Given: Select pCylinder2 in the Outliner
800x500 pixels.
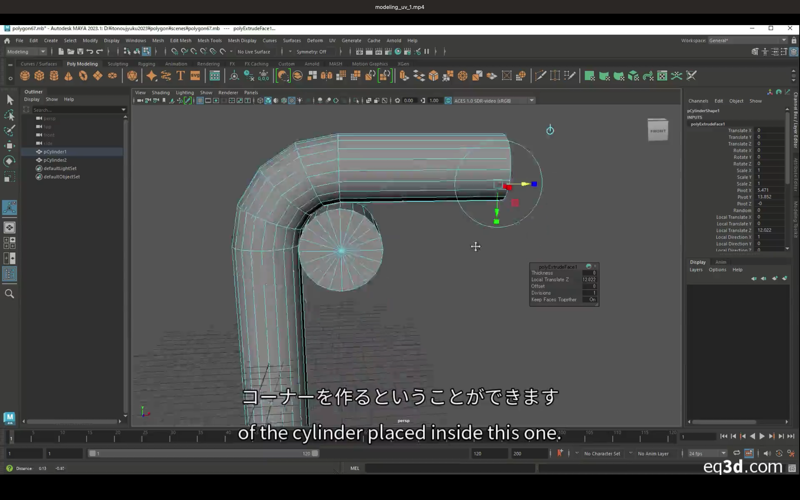Looking at the screenshot, I should point(55,160).
